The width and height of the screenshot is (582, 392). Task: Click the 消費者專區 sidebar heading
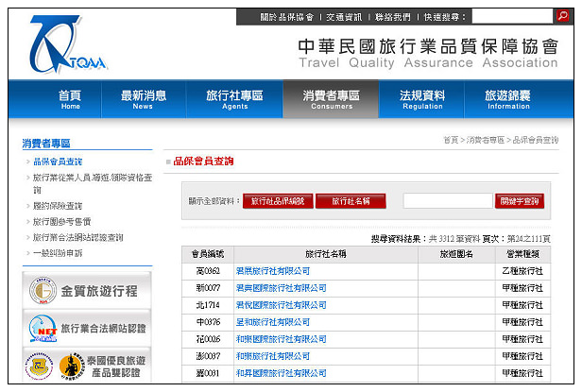pyautogui.click(x=46, y=144)
